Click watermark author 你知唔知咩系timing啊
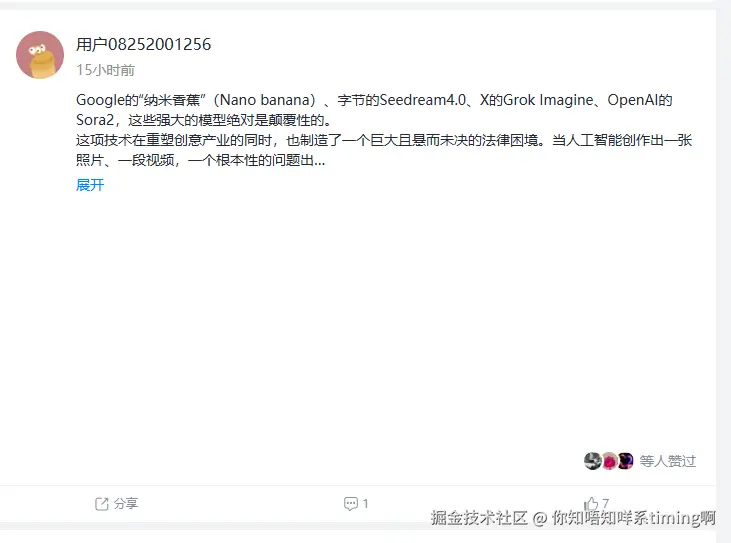The height and width of the screenshot is (543, 731). (634, 518)
